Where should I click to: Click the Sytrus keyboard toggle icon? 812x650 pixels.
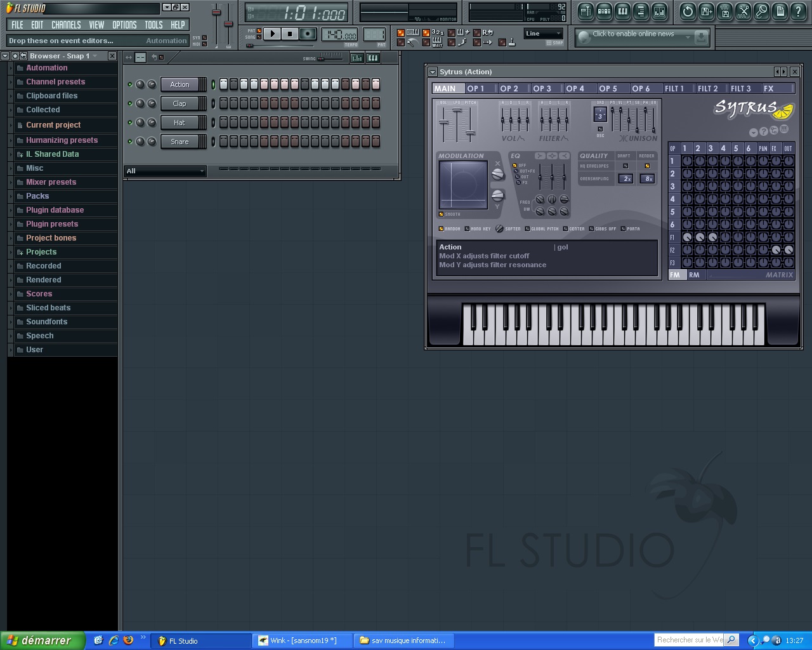coord(784,129)
